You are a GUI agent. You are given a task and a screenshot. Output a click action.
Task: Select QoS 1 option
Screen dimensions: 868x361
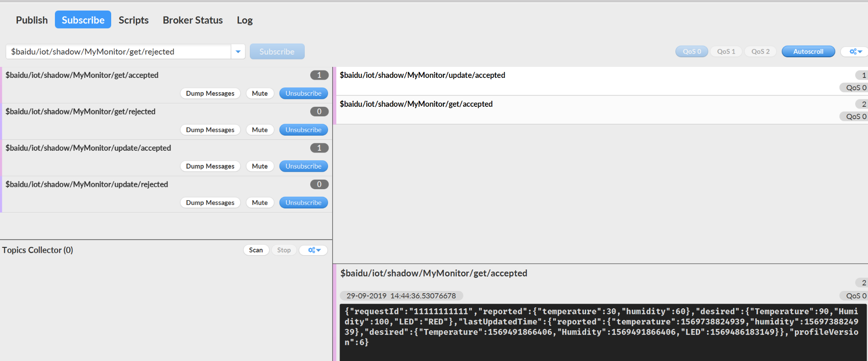pos(726,51)
